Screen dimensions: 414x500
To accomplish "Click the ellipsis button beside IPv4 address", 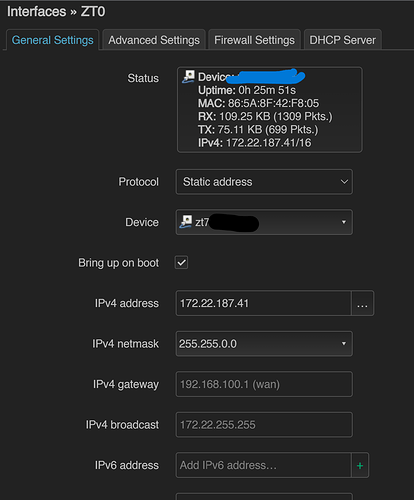I will pyautogui.click(x=362, y=303).
